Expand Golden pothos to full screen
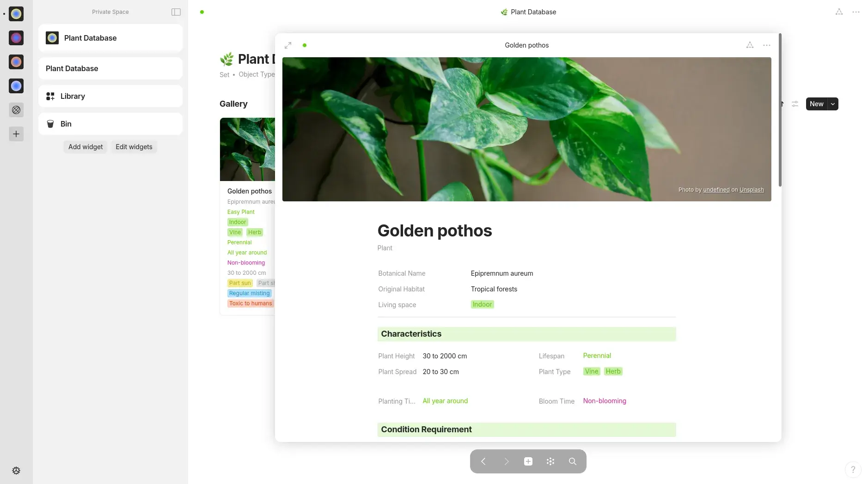868x484 pixels. click(288, 45)
